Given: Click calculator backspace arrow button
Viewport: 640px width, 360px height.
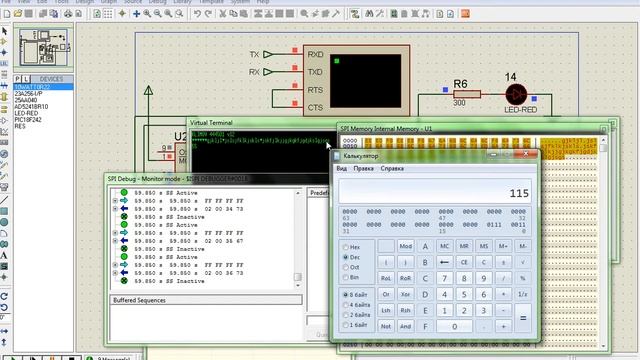Looking at the screenshot, I should click(444, 262).
